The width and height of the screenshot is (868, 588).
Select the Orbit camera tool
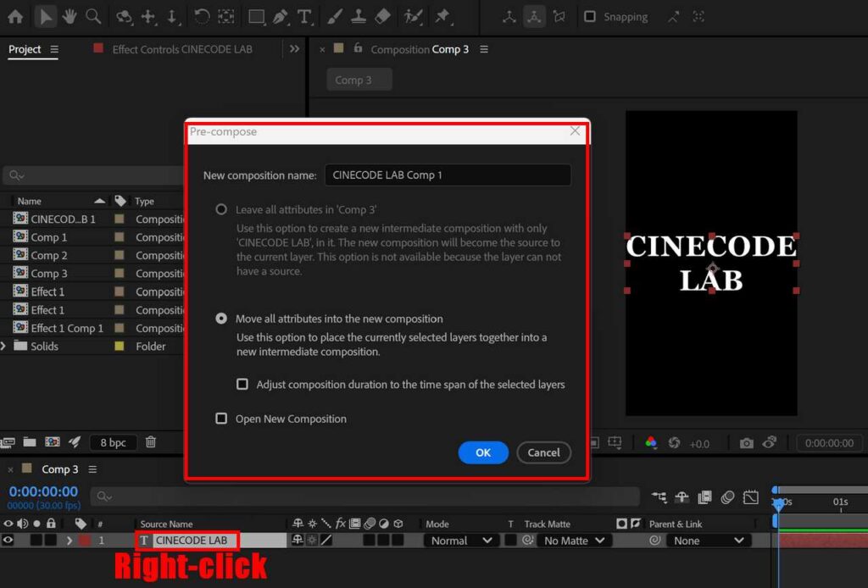click(x=124, y=17)
